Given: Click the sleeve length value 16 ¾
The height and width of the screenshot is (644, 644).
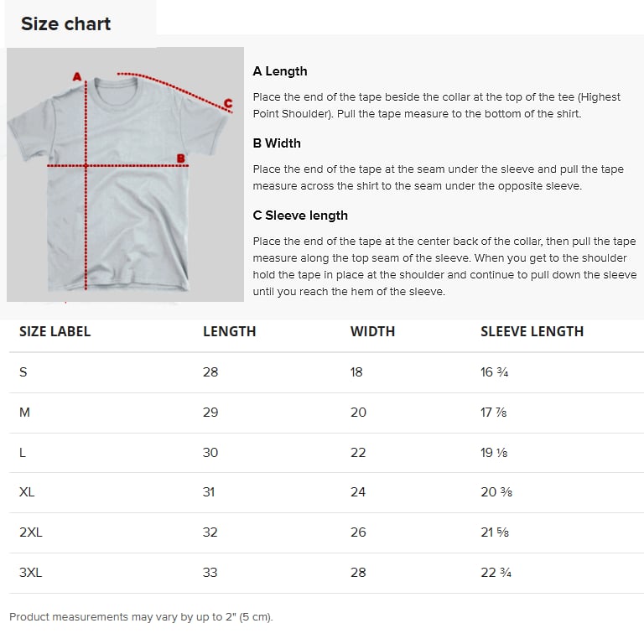Looking at the screenshot, I should [x=494, y=371].
